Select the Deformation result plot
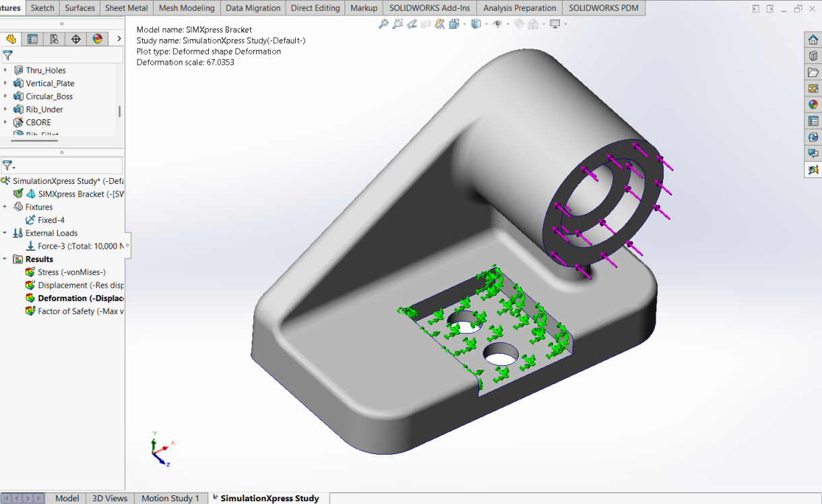822x504 pixels. click(74, 298)
